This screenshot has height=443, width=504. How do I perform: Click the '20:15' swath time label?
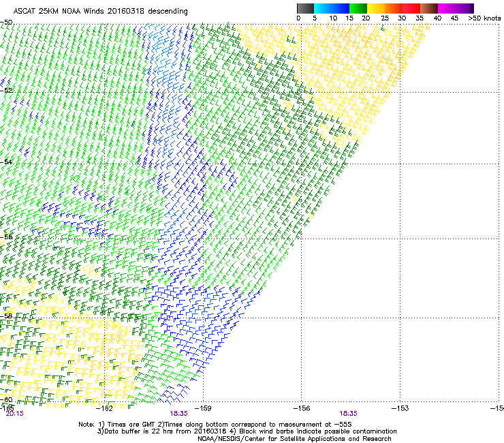[14, 414]
